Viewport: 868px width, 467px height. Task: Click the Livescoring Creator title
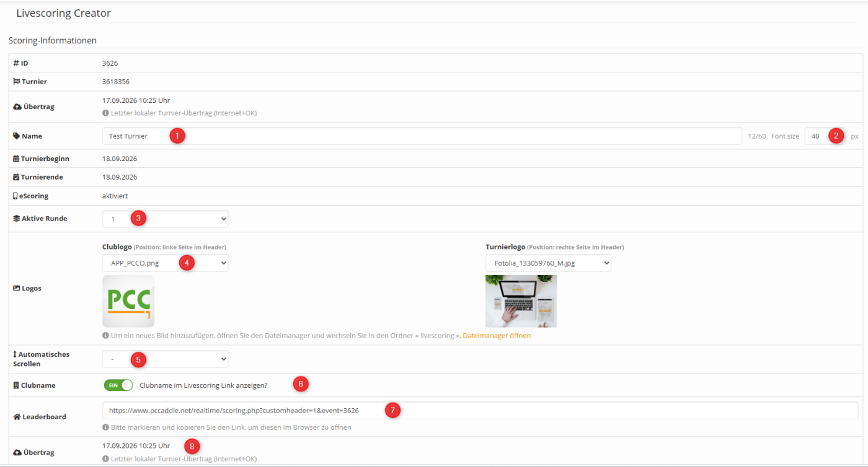[64, 12]
